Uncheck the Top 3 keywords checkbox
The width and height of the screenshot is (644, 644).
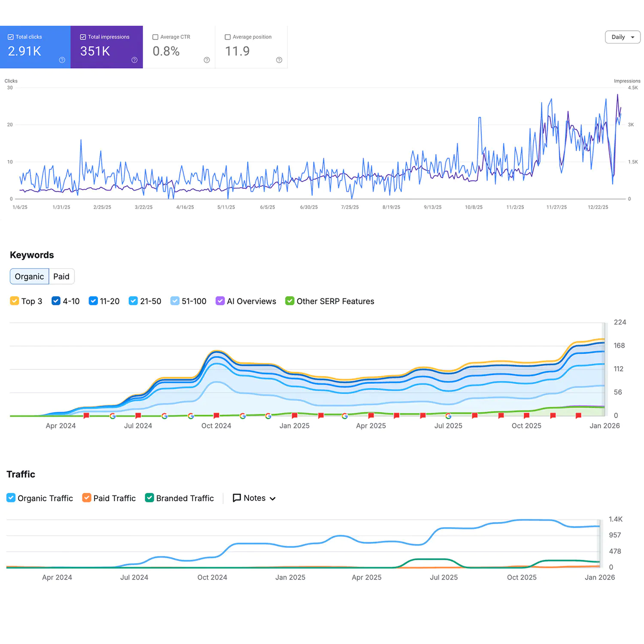14,301
